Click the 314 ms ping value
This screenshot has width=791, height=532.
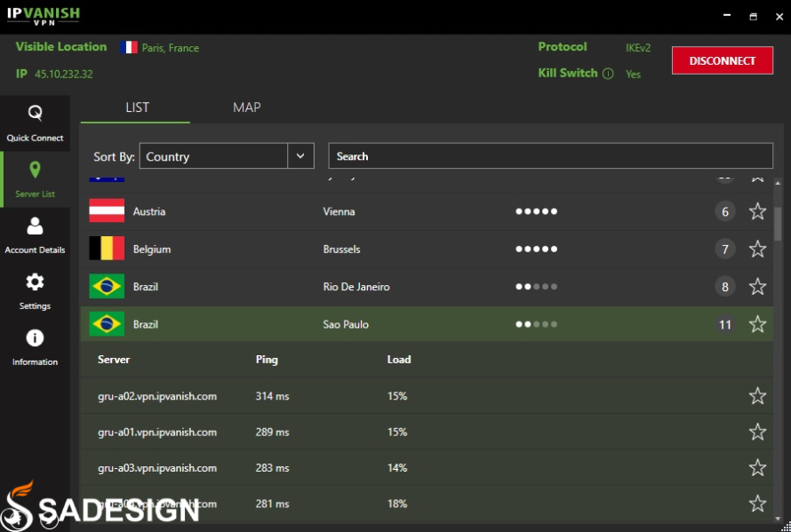[272, 396]
